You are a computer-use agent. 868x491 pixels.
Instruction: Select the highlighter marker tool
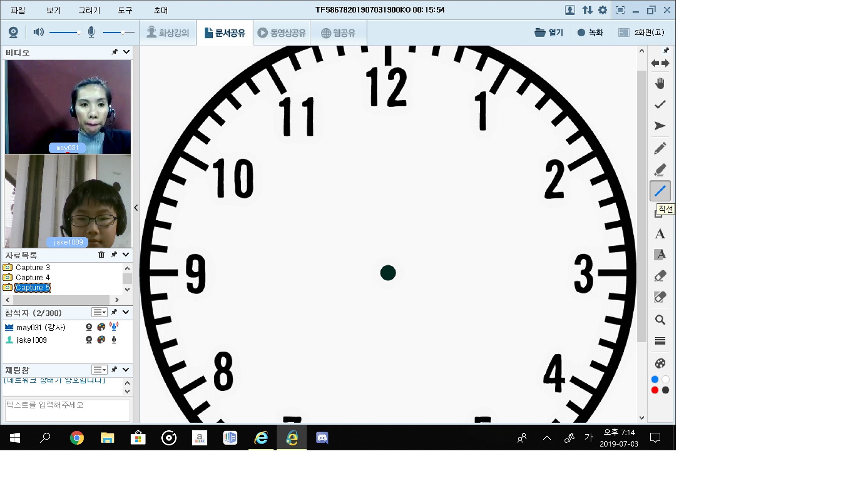click(x=660, y=170)
